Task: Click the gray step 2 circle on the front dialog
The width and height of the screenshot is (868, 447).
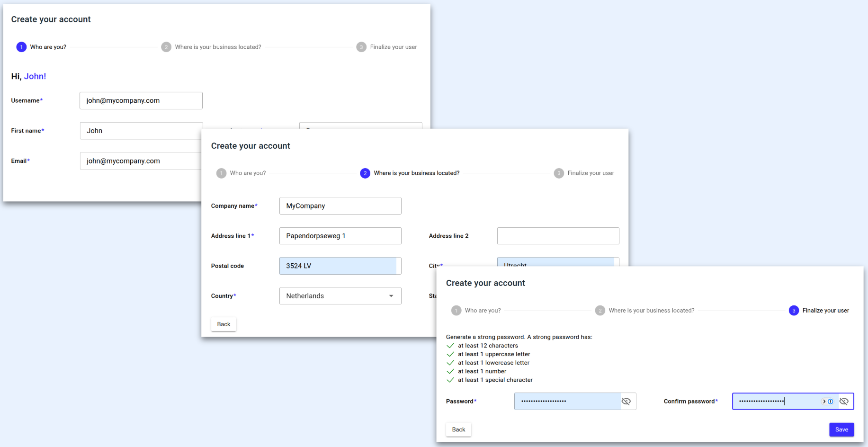Action: coord(600,310)
